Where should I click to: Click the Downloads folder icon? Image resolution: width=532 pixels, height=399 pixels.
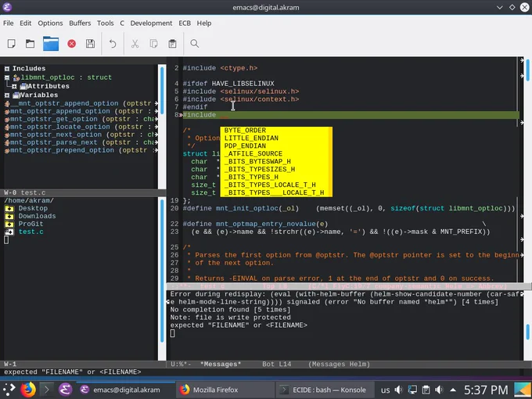[9, 216]
